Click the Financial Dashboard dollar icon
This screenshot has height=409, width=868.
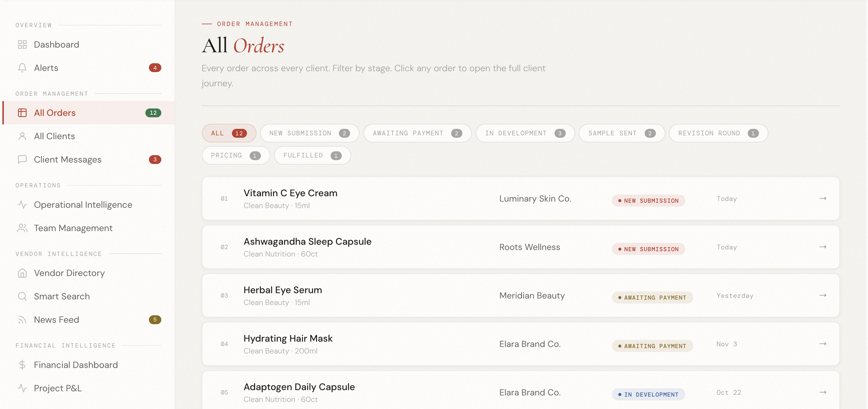(22, 365)
